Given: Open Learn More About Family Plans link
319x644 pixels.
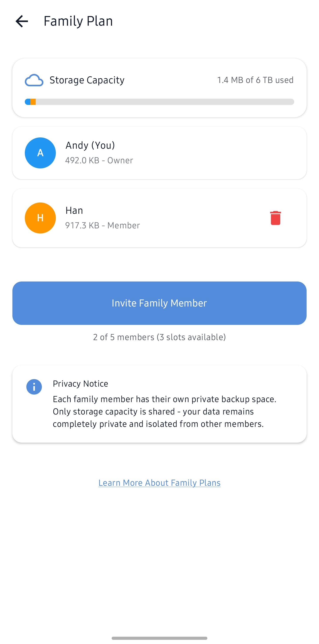Looking at the screenshot, I should click(159, 482).
